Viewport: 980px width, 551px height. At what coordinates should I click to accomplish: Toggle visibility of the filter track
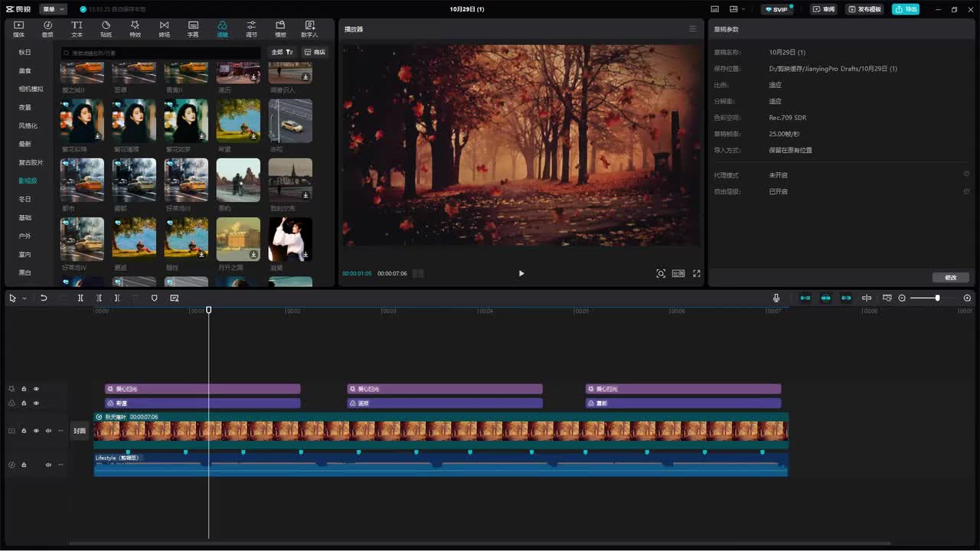point(36,403)
